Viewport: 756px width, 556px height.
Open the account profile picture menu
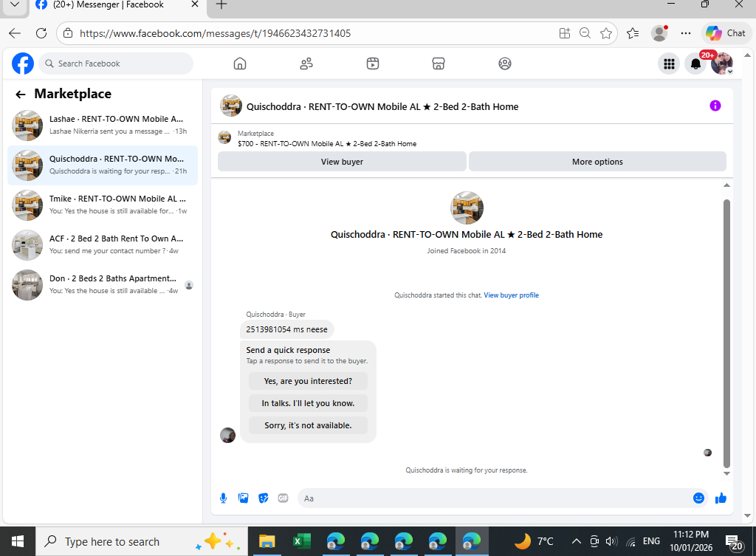pyautogui.click(x=722, y=64)
